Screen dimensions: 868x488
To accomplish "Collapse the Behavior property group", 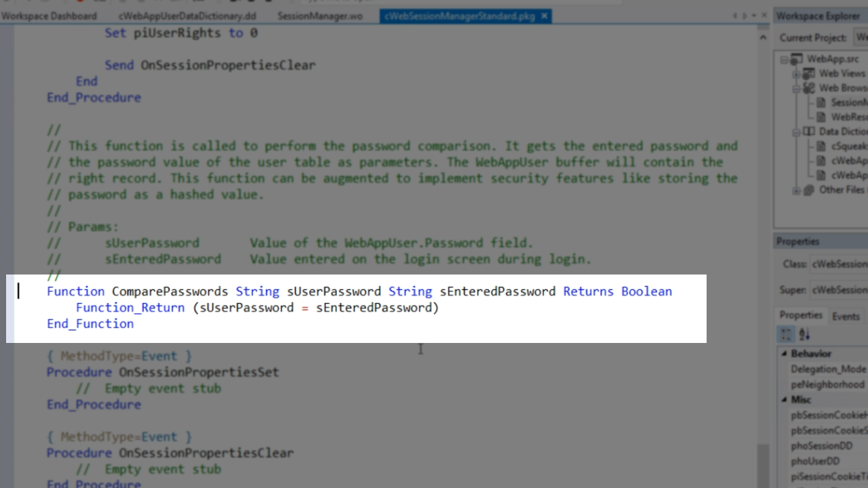I will click(785, 354).
